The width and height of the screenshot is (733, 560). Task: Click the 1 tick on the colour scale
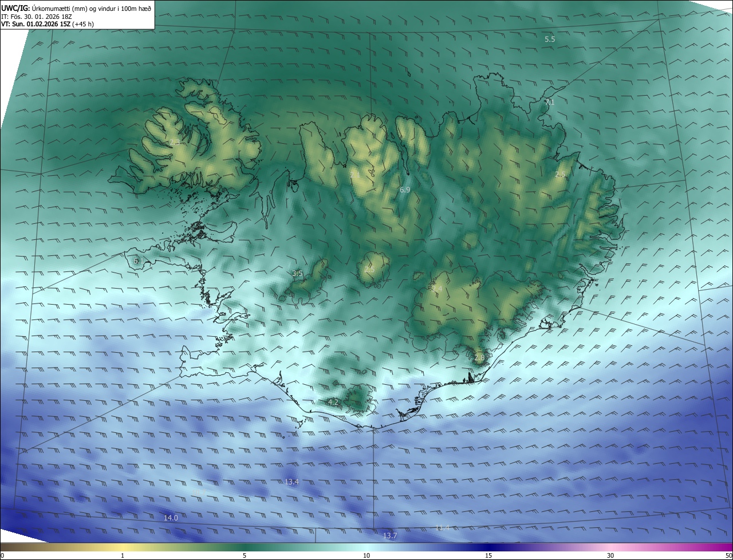point(123,555)
